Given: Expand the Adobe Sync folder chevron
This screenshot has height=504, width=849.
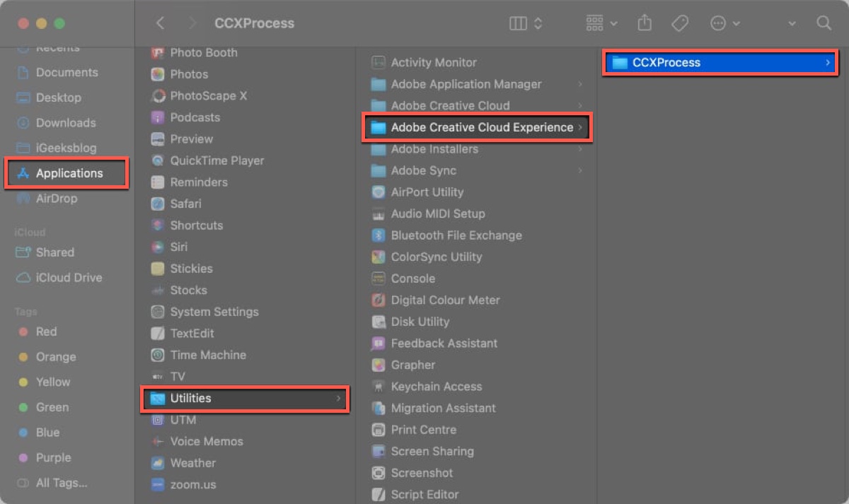Looking at the screenshot, I should [x=580, y=171].
